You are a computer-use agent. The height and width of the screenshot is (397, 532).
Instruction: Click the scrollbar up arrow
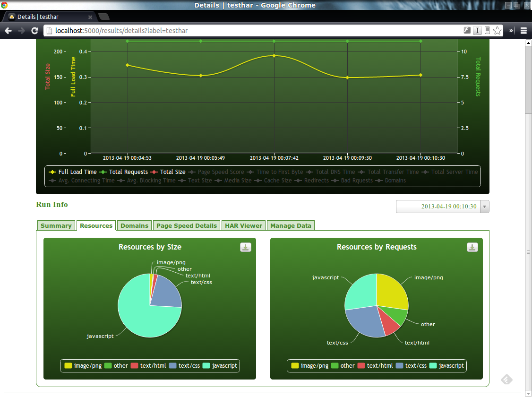click(x=528, y=43)
